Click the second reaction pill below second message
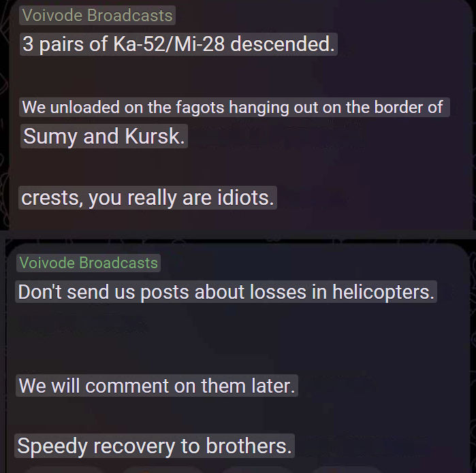The width and height of the screenshot is (476, 473). click(162, 470)
